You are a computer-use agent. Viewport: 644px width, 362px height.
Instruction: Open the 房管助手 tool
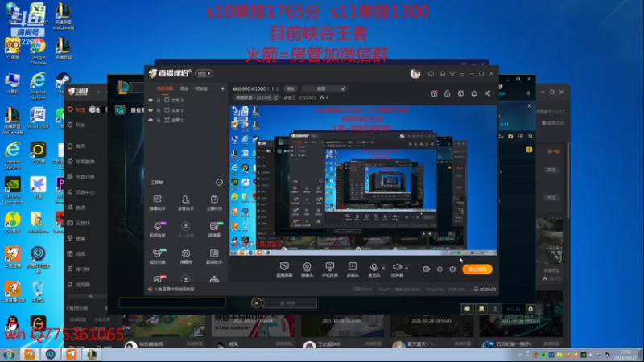click(x=186, y=203)
